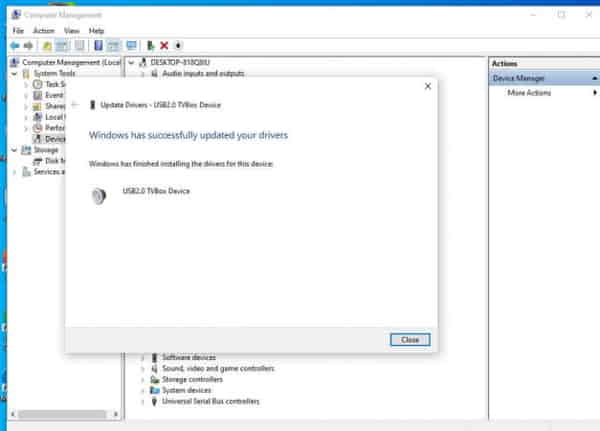Select Disk Management in the console tree
The image size is (600, 431).
(55, 161)
